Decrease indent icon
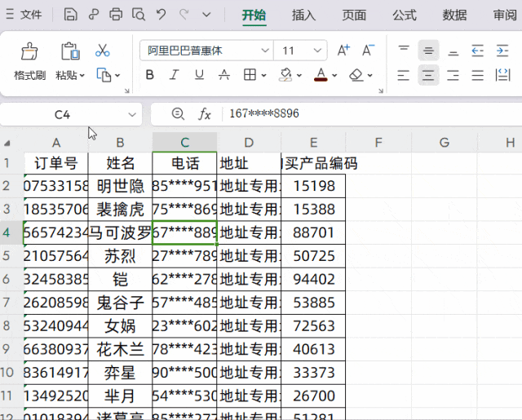Screen dimensions: 522x420 (x=478, y=51)
